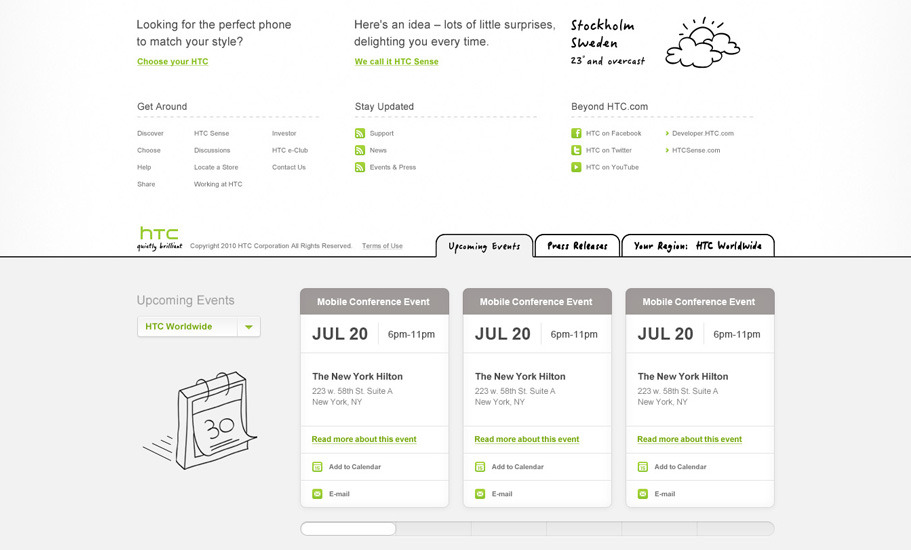This screenshot has width=911, height=550.
Task: Click the e-mail envelope icon in first card
Action: [x=317, y=494]
